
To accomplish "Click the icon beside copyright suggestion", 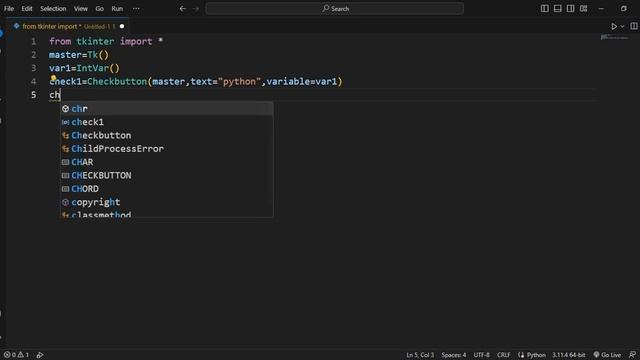I will point(65,202).
